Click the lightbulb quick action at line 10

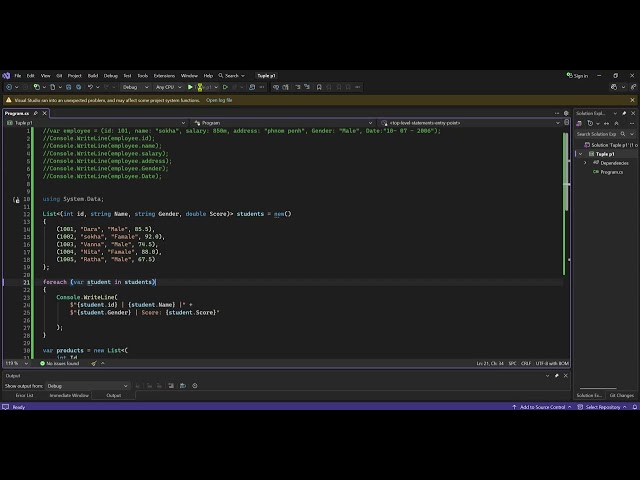tap(16, 200)
